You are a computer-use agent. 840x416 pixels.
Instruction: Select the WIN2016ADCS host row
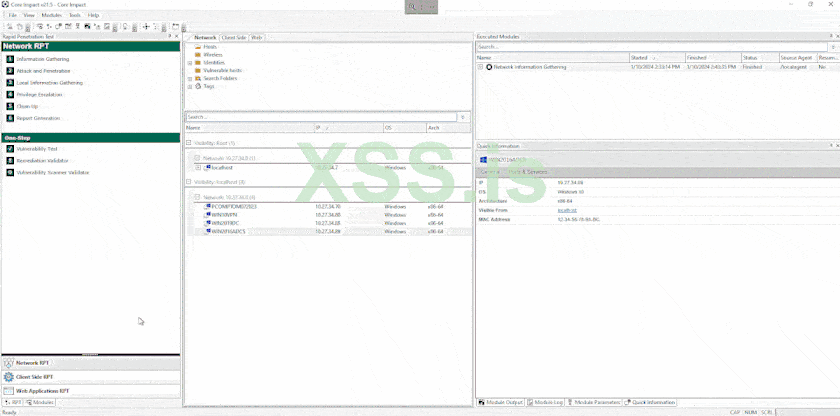[328, 232]
